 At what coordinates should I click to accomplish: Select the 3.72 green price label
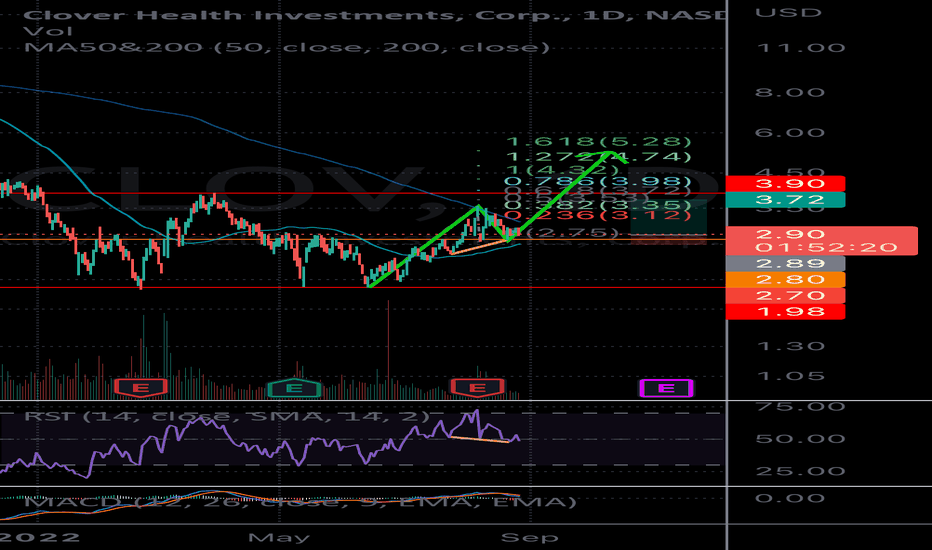(x=785, y=200)
